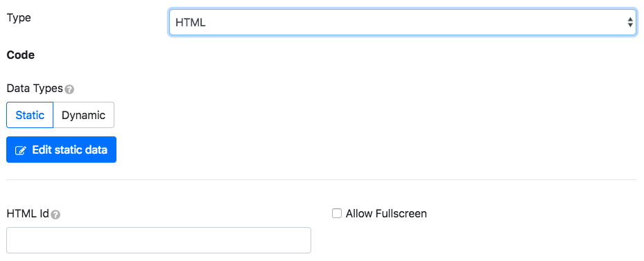This screenshot has width=644, height=261.
Task: Click the Data Types label text
Action: (35, 88)
